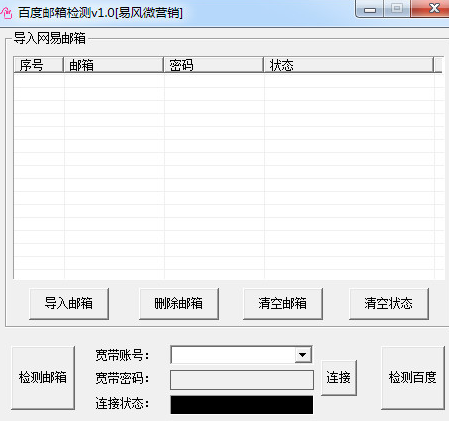This screenshot has width=449, height=421.
Task: Click the 清空邮箱 button
Action: 283,304
